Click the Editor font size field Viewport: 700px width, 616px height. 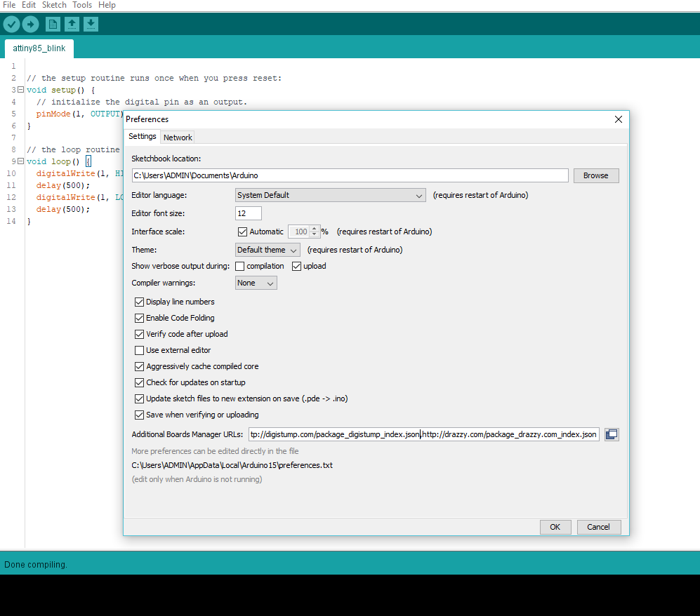[x=249, y=214]
